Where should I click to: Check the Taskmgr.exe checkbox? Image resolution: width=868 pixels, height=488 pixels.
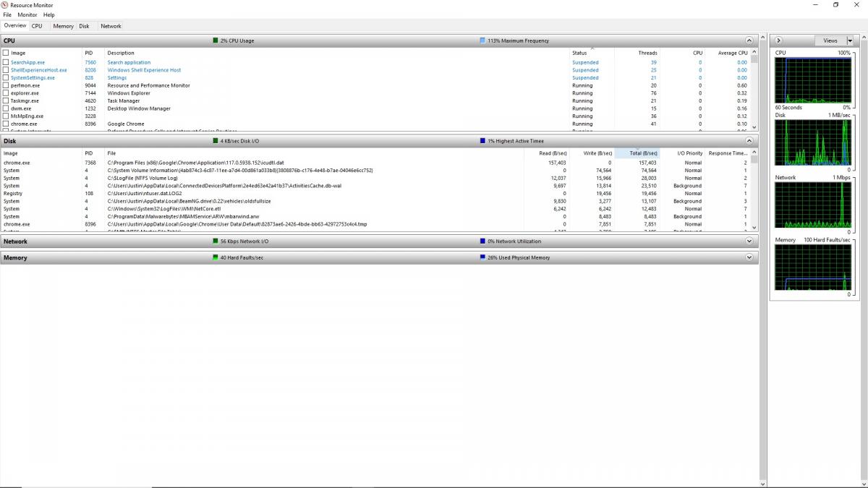pos(6,101)
